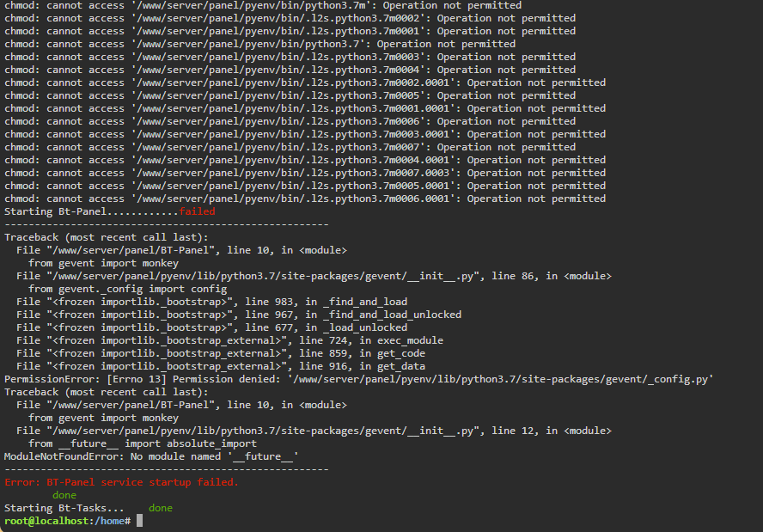Click first 'Traceback (most recent call last):' line
The height and width of the screenshot is (532, 763).
(x=106, y=237)
